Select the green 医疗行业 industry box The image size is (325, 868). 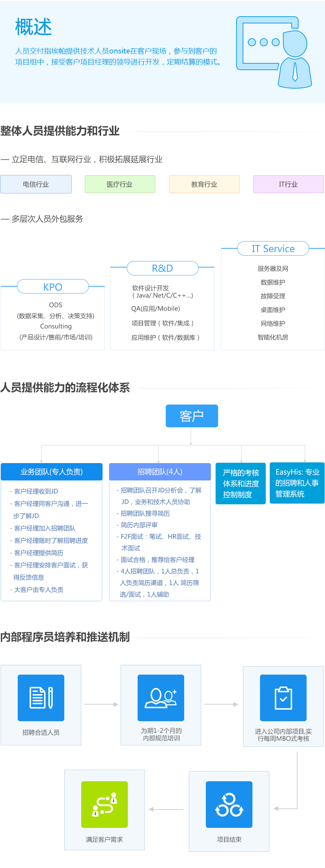coord(120,184)
